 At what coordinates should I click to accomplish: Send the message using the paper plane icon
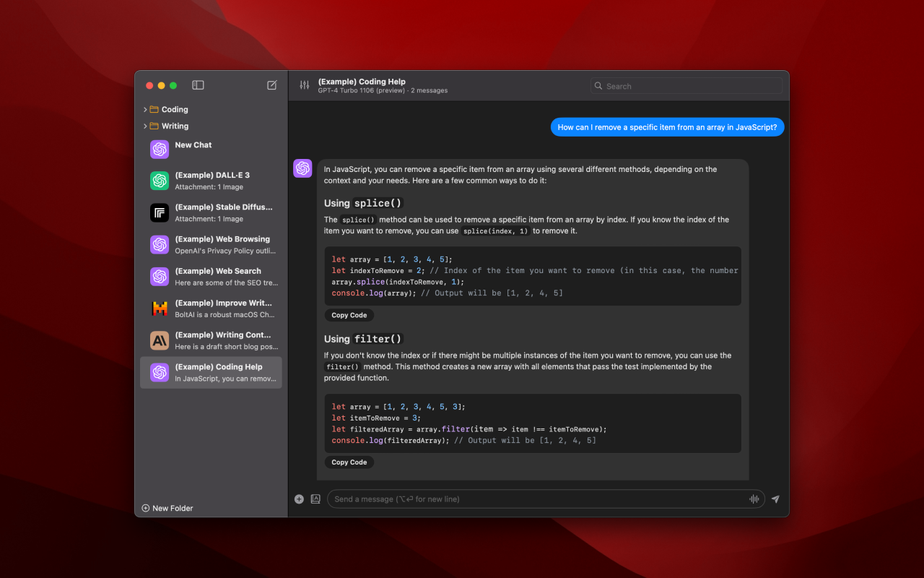[775, 499]
